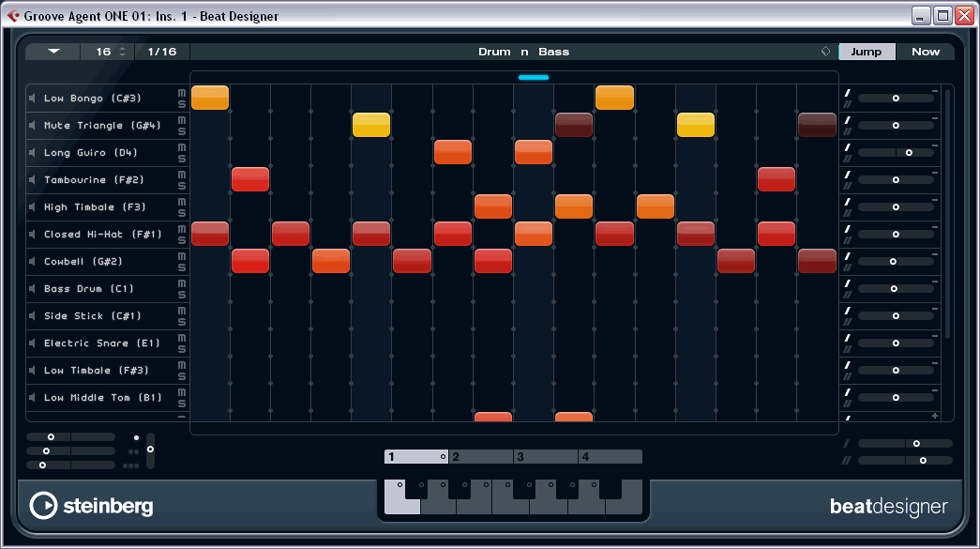
Task: Adjust the Long Guiro lane offset slider
Action: pos(896,153)
